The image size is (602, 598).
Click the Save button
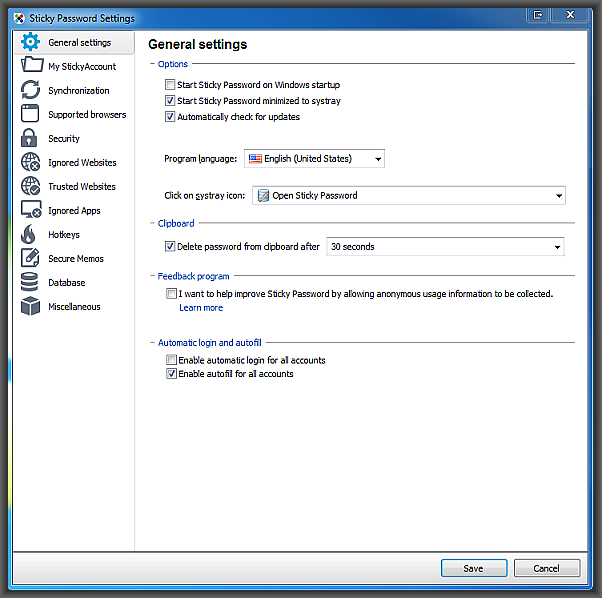(474, 568)
